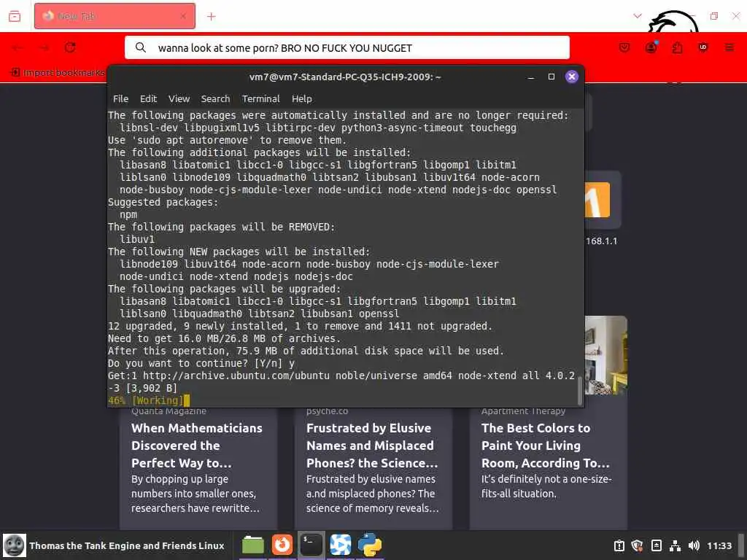The width and height of the screenshot is (747, 560).
Task: Open terminal File menu
Action: [x=120, y=98]
